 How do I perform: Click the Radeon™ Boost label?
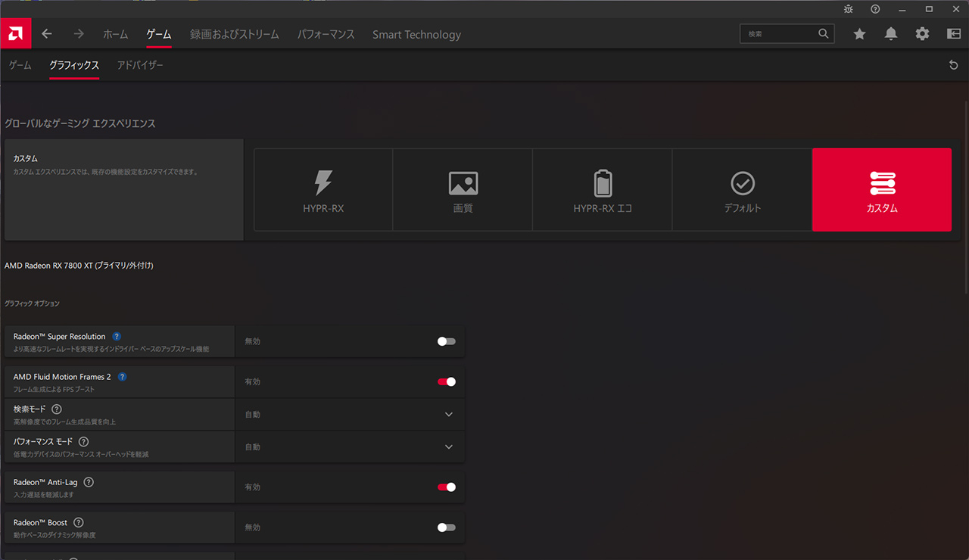(x=40, y=522)
